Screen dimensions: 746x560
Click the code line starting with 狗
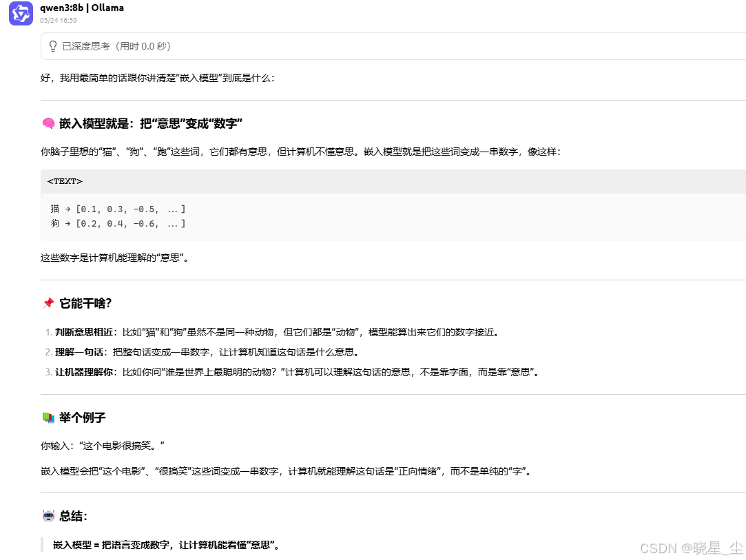click(x=118, y=223)
